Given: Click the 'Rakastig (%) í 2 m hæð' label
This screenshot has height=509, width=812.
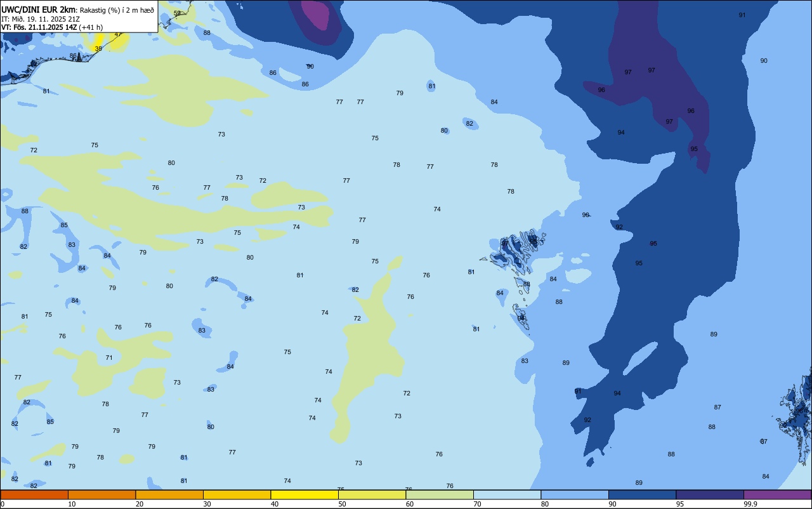Looking at the screenshot, I should 117,10.
